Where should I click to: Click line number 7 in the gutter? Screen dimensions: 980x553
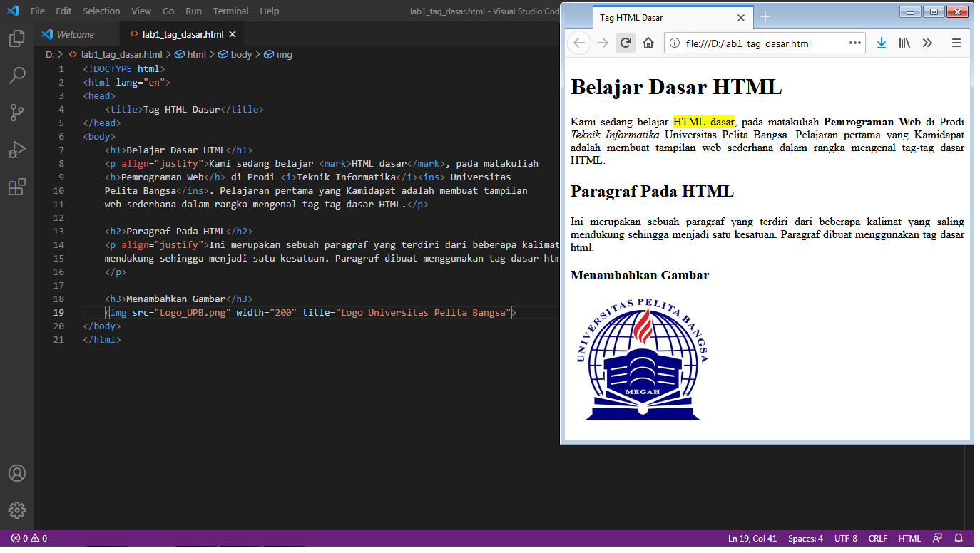[61, 150]
